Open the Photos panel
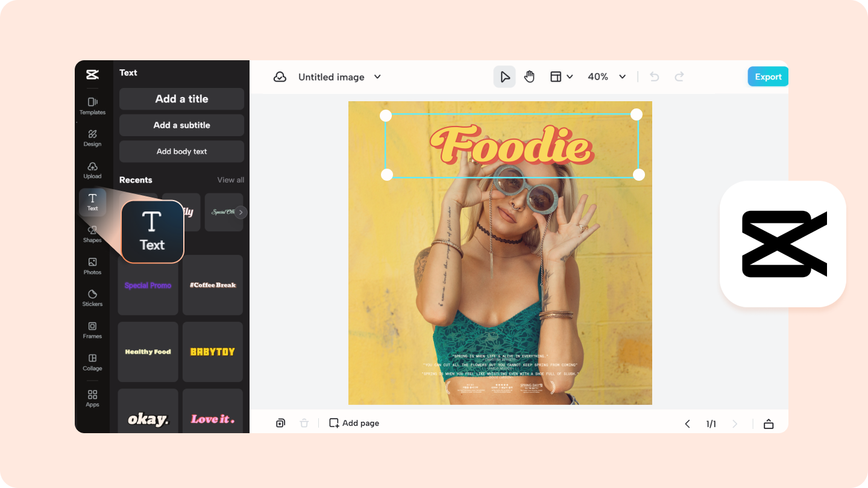 tap(92, 266)
